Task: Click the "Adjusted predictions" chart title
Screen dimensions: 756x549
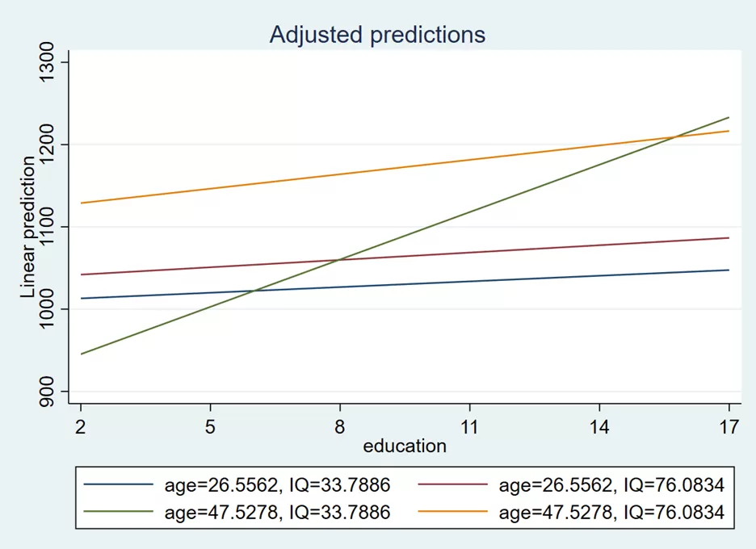Action: 377,35
